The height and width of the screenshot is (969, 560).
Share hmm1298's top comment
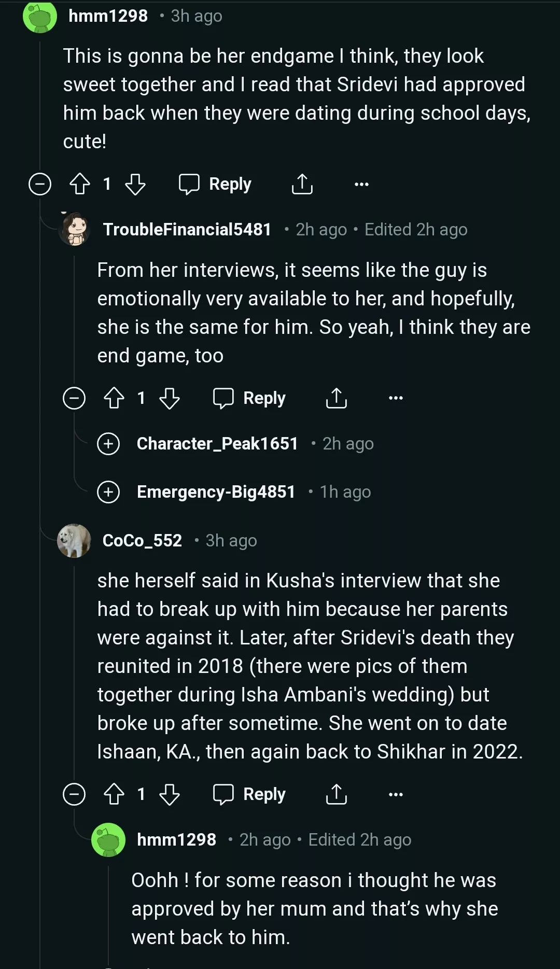click(302, 184)
